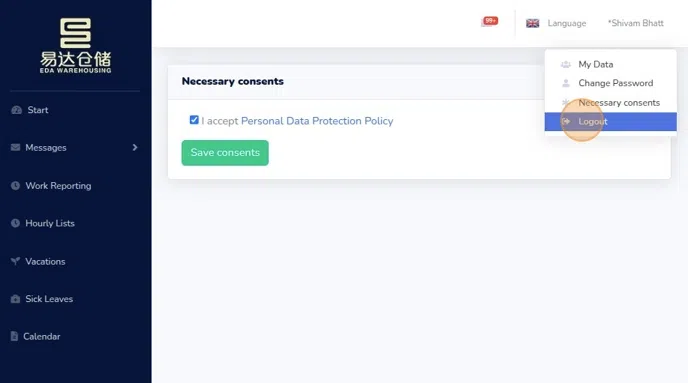Viewport: 688px width, 383px height.
Task: Click the Calendar document icon
Action: 14,336
